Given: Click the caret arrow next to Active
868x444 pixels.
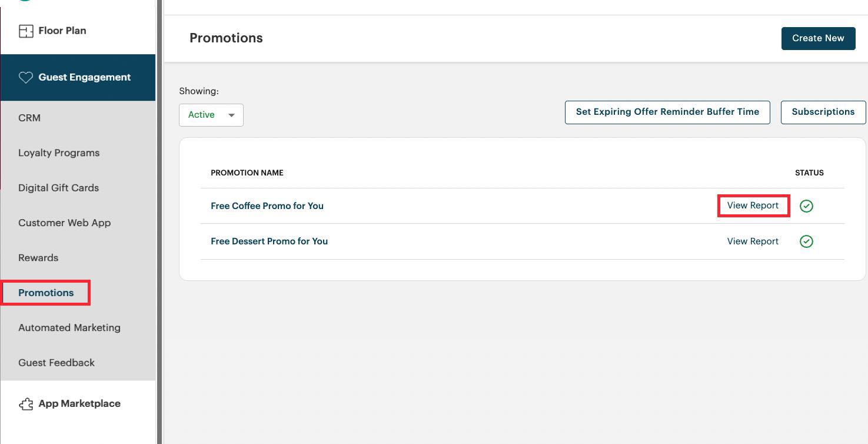Looking at the screenshot, I should click(231, 115).
